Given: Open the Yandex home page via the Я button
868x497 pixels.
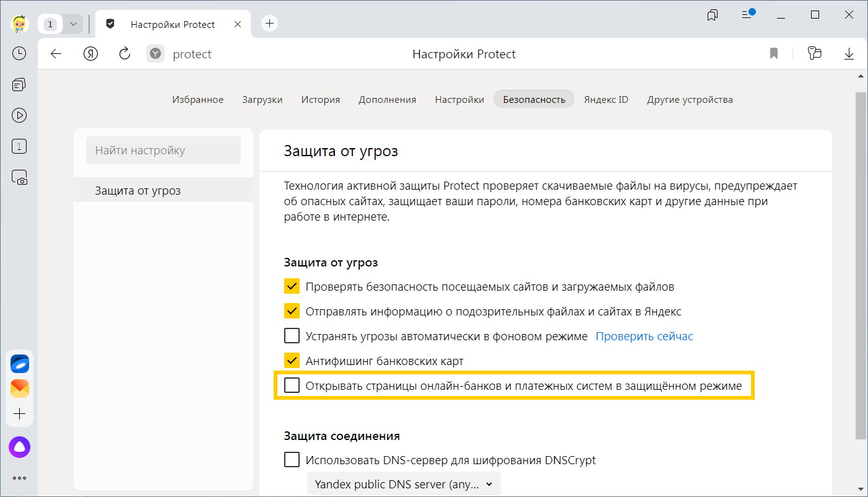Looking at the screenshot, I should tap(91, 54).
